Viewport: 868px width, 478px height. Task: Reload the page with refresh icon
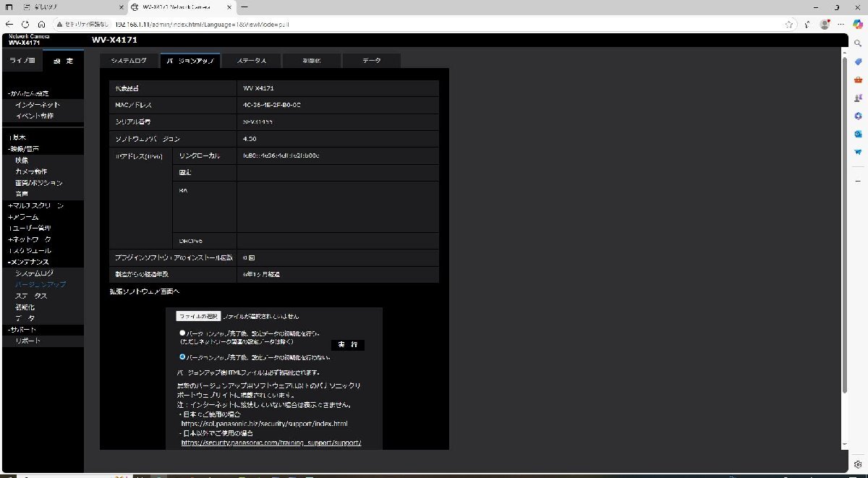tap(25, 23)
